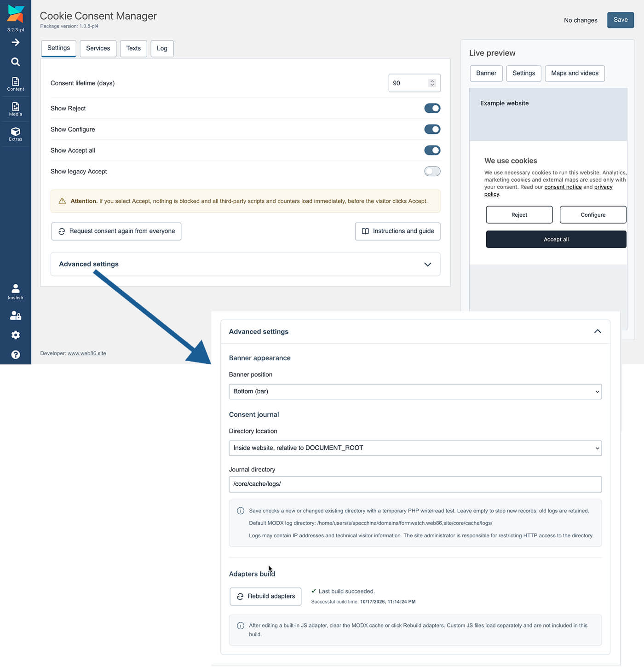The image size is (644, 667).
Task: Click Rebuild adapters button
Action: 265,596
